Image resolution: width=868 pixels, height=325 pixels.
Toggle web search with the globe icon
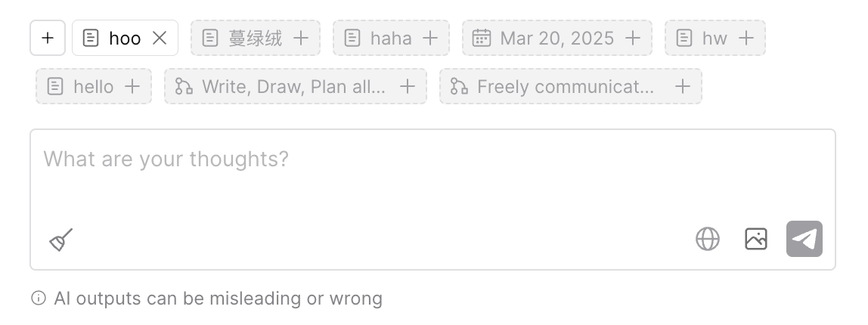(x=708, y=239)
